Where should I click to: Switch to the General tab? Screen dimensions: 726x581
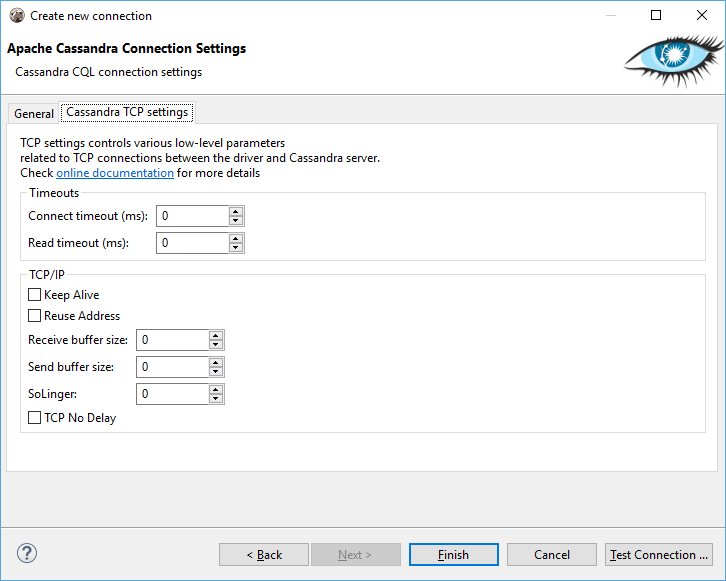click(34, 113)
